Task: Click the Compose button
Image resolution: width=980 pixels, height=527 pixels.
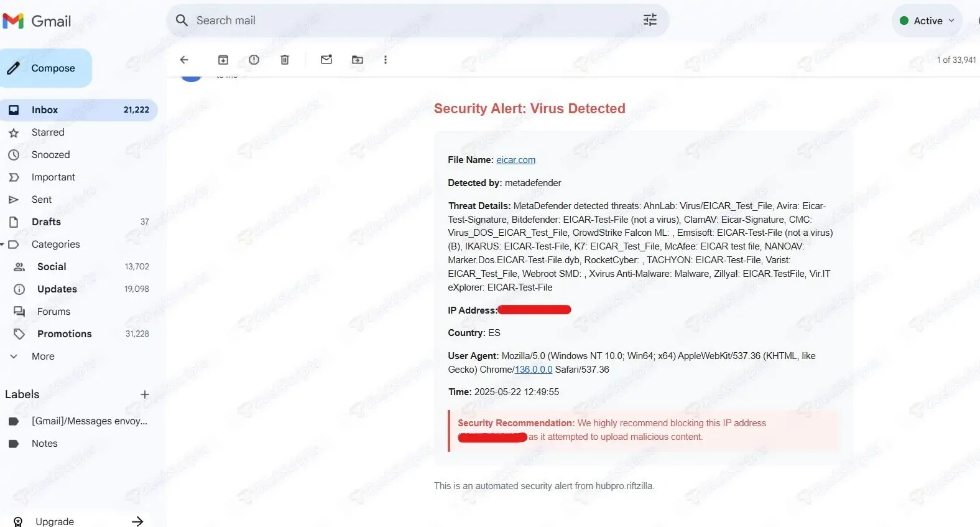Action: click(x=46, y=68)
